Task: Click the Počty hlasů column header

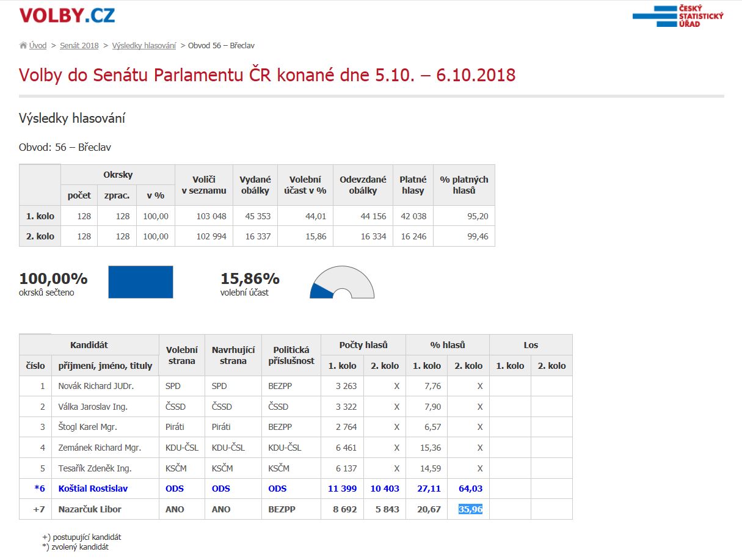Action: click(363, 345)
